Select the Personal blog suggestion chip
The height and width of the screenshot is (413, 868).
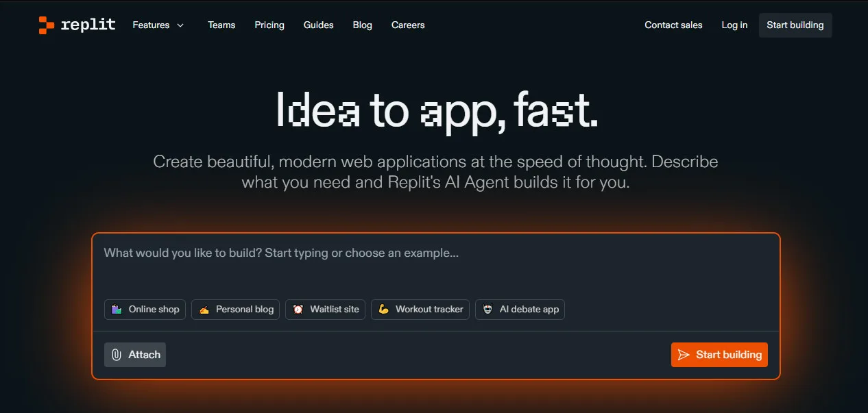click(235, 309)
